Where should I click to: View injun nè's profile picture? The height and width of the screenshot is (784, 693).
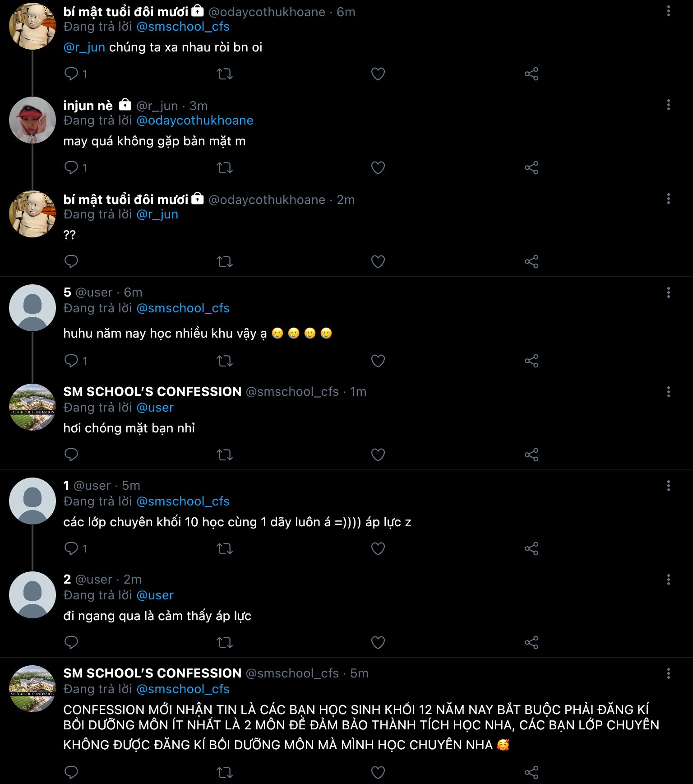pos(32,120)
